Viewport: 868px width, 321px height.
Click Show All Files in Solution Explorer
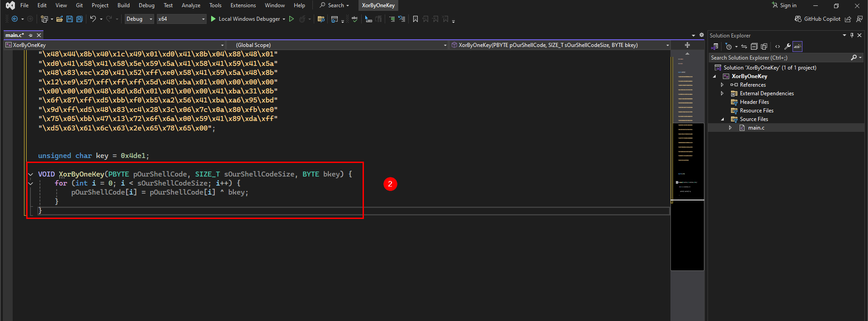[764, 47]
